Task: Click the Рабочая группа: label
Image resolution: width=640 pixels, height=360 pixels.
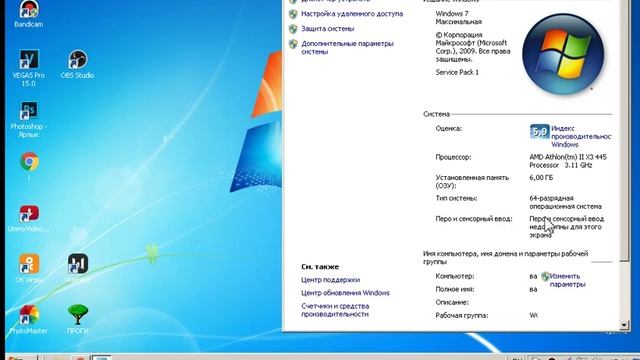Action: (x=462, y=316)
